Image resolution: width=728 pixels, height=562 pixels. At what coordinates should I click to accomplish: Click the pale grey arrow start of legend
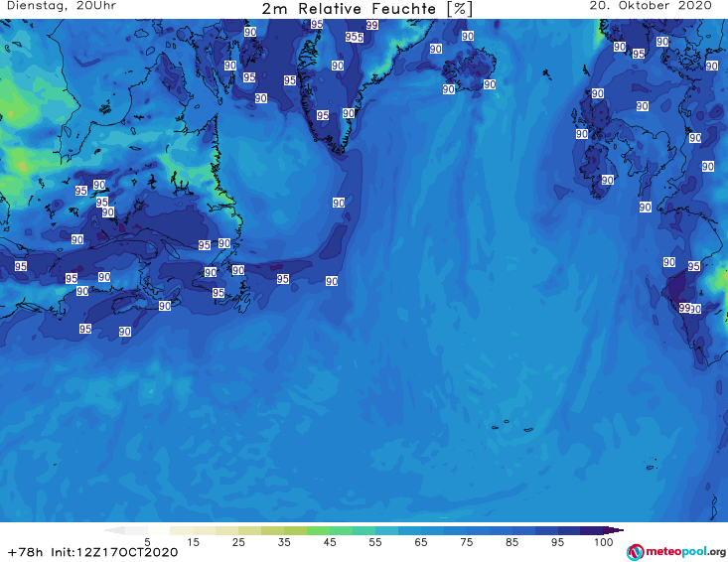(x=114, y=530)
